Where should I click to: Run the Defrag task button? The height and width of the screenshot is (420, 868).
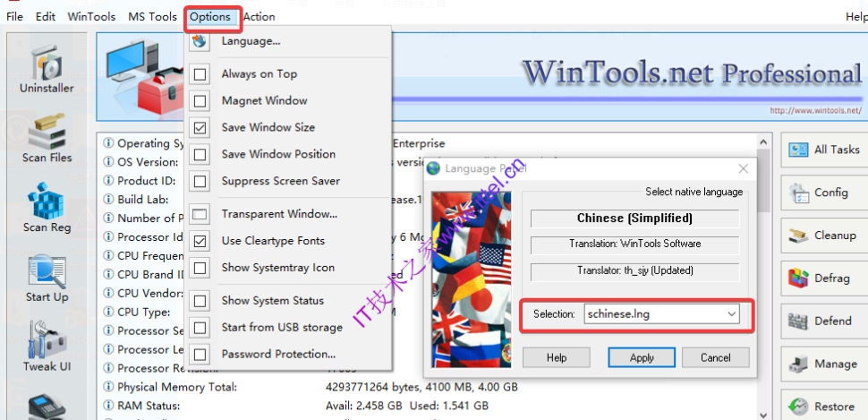[x=823, y=279]
